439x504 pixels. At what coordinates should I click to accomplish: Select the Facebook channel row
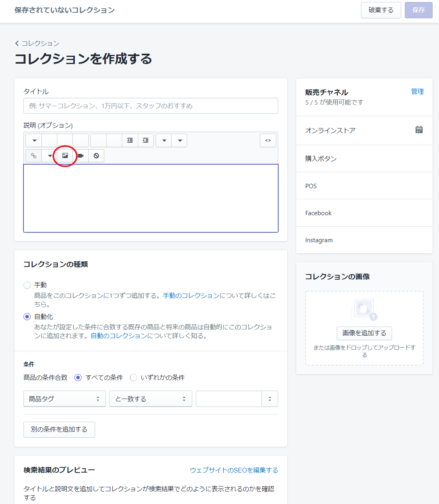click(x=364, y=213)
